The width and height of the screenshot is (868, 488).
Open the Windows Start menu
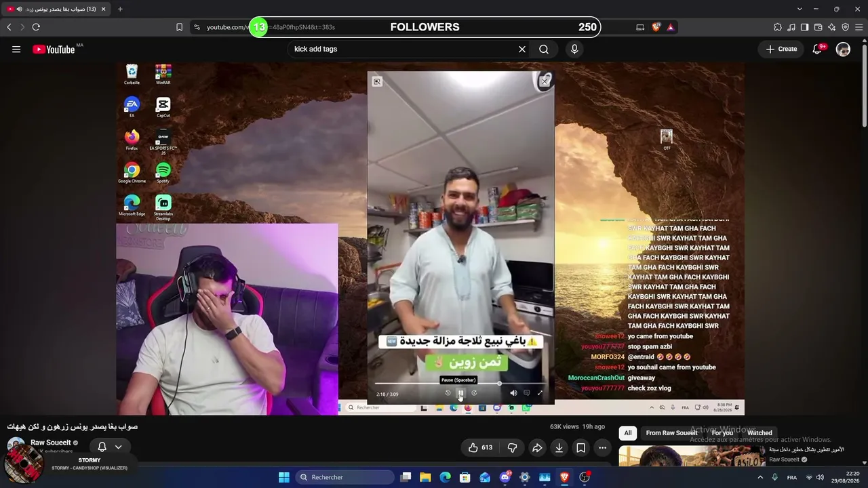[x=284, y=477]
